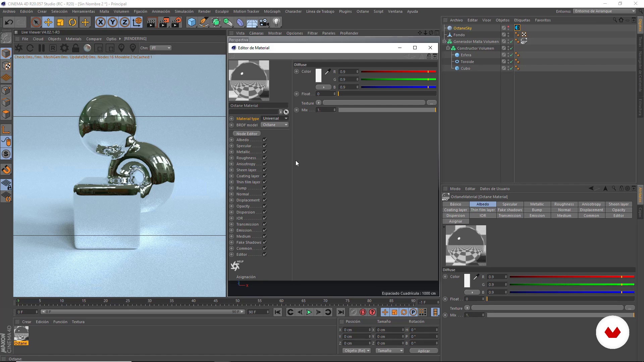This screenshot has width=644, height=362.
Task: Open the Objeto (Rel) dropdown
Action: point(357,351)
